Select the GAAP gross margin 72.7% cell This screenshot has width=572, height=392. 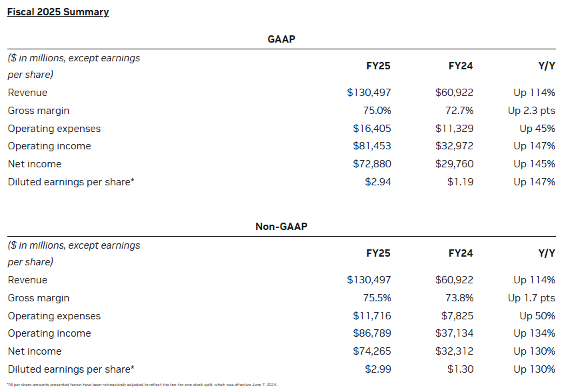[x=459, y=111]
